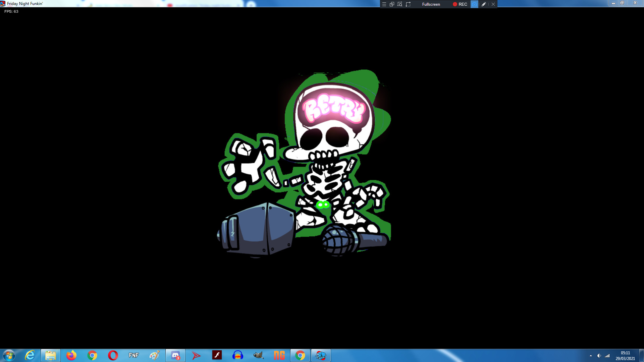Adjust system volume from the tray
The image size is (644, 362).
599,356
